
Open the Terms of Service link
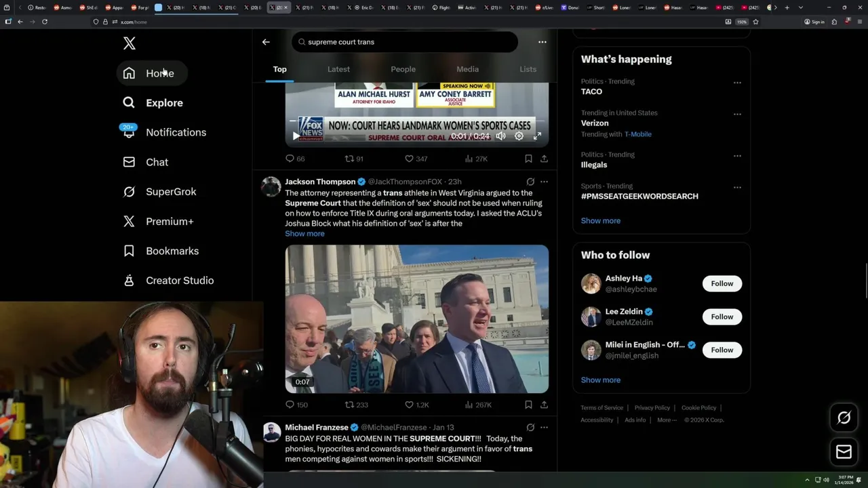tap(601, 408)
